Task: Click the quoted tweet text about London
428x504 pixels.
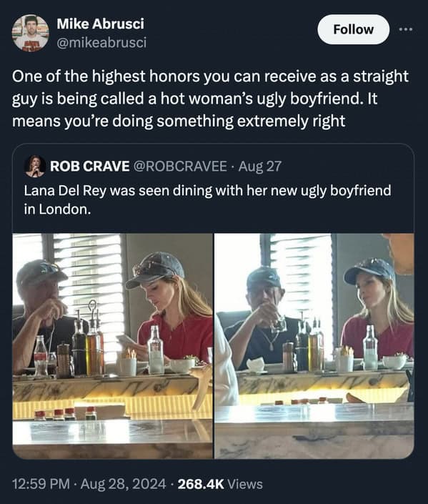Action: tap(208, 199)
